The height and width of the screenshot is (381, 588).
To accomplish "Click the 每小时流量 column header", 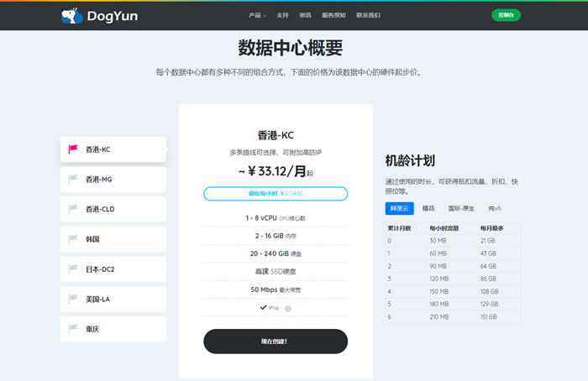I will 444,228.
